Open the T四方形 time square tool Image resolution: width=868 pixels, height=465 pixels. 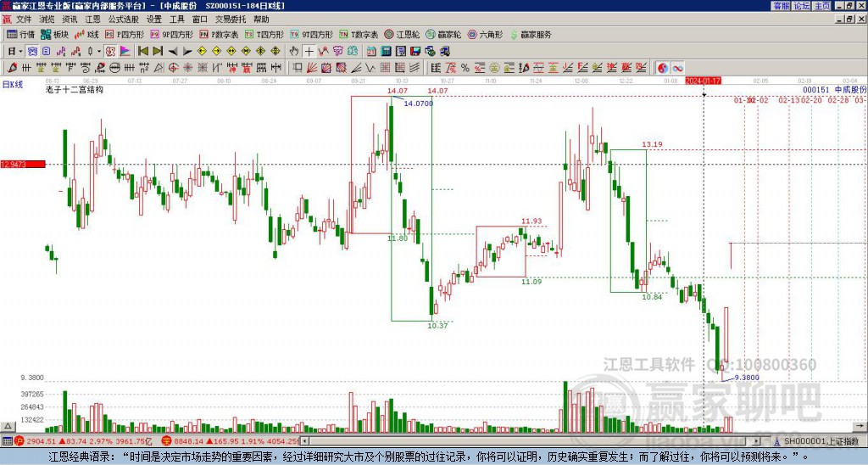coord(264,34)
